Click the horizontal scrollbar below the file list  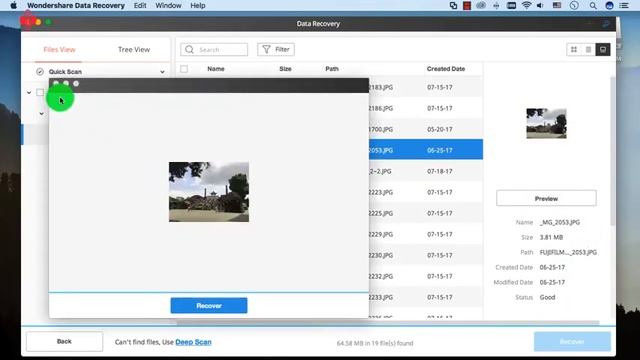(388, 323)
